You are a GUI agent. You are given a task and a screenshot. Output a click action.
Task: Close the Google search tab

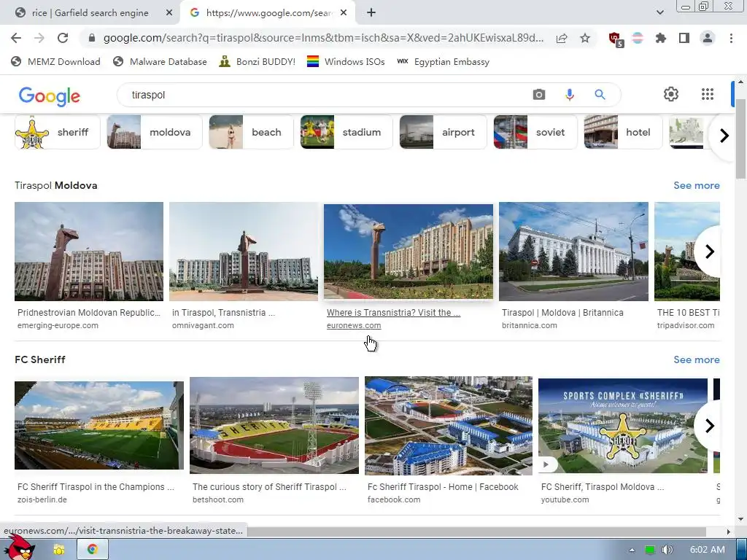pyautogui.click(x=344, y=13)
